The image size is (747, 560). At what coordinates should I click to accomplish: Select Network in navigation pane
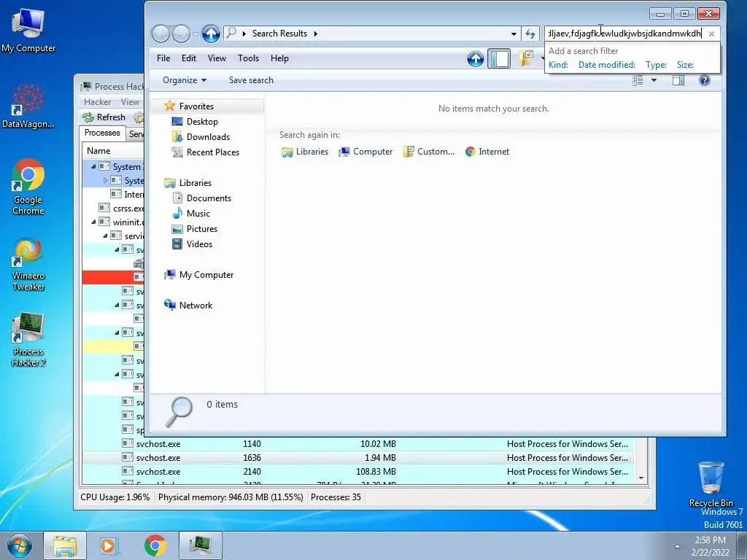(196, 306)
